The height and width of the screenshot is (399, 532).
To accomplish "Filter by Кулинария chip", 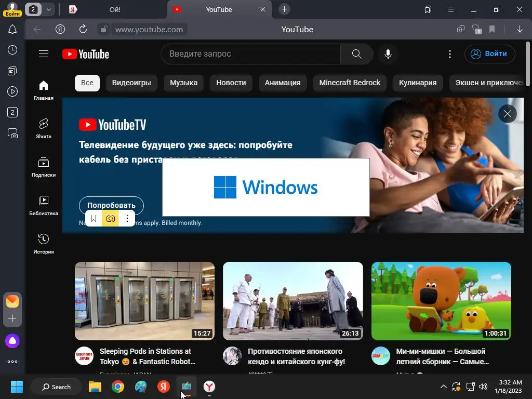I will pos(418,83).
